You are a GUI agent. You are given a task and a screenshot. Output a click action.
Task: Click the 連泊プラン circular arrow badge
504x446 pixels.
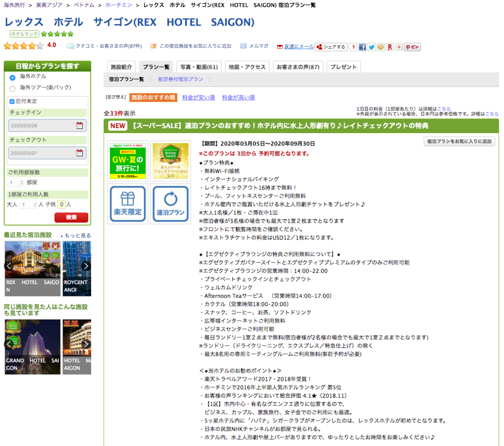point(171,204)
